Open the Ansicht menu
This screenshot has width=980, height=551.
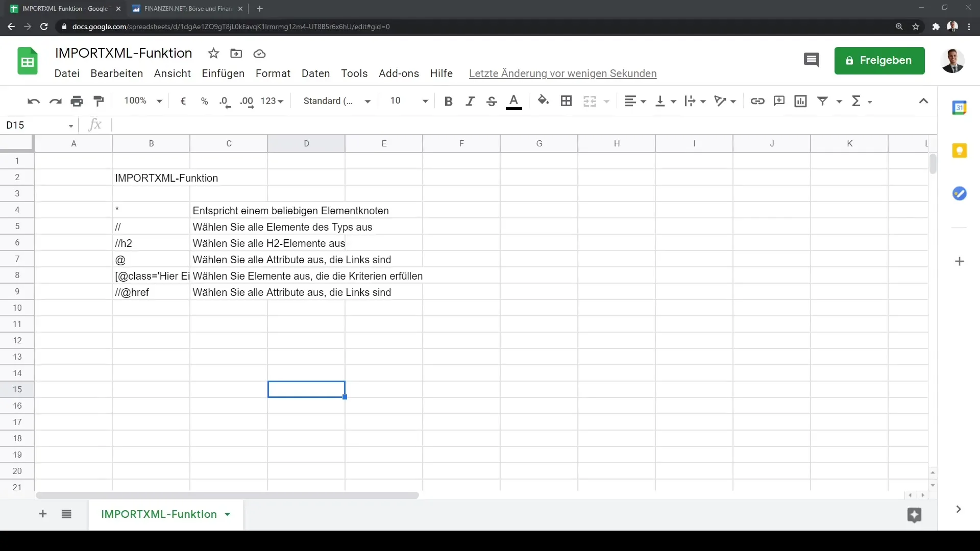[173, 73]
